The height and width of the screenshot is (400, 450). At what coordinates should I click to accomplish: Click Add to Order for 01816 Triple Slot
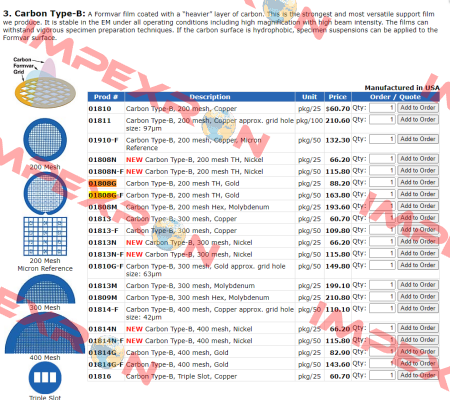418,375
